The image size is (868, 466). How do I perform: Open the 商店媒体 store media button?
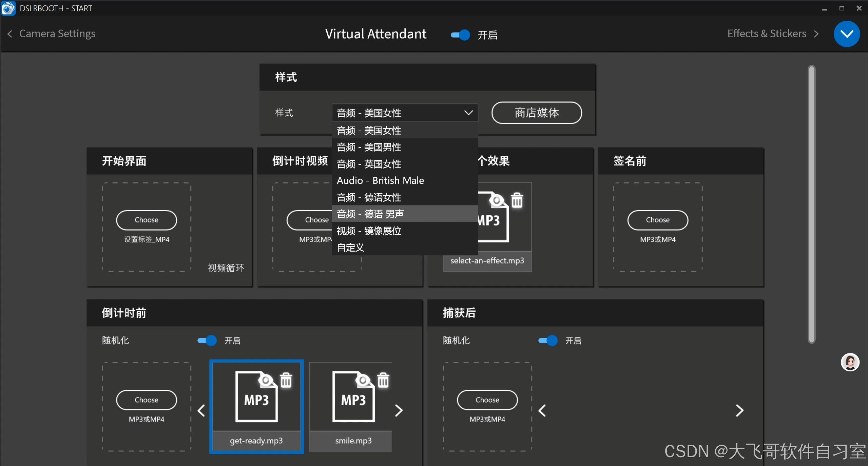(x=536, y=113)
